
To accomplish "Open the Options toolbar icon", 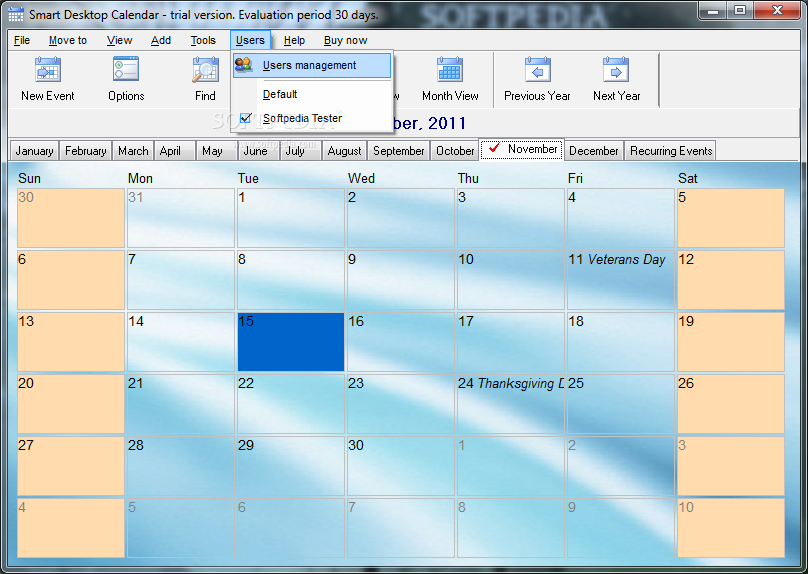I will [126, 69].
